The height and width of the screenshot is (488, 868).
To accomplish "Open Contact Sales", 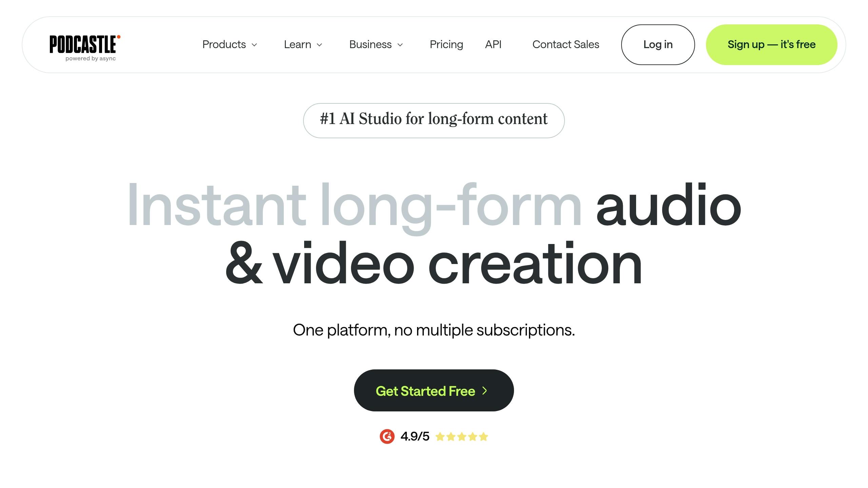I will click(566, 44).
